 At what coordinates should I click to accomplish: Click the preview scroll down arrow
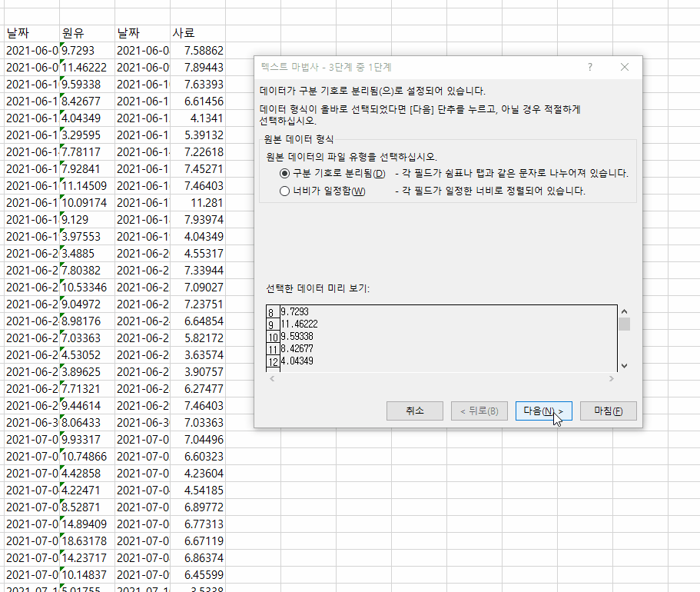[x=625, y=365]
